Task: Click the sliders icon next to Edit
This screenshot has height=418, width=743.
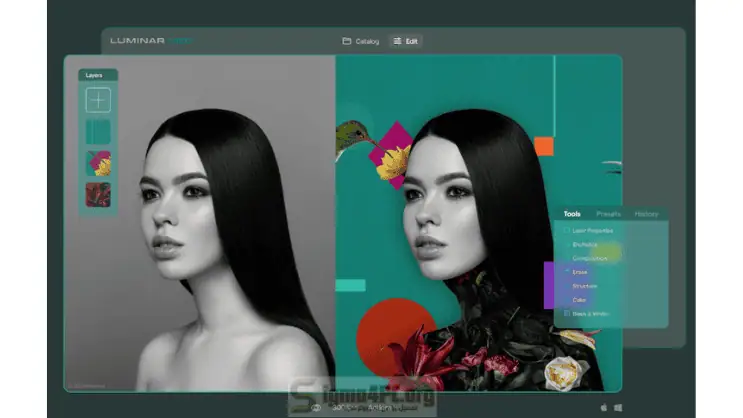Action: [397, 41]
